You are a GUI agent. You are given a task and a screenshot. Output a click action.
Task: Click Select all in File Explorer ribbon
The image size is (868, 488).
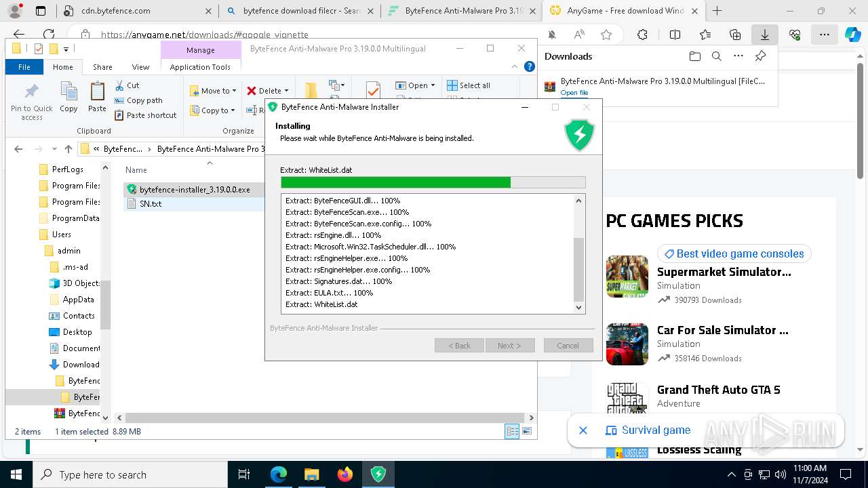click(469, 85)
